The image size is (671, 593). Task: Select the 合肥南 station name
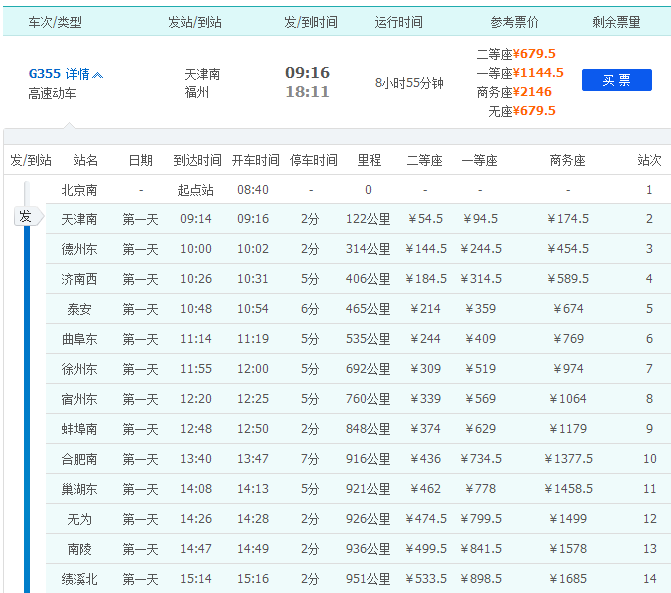(x=79, y=459)
